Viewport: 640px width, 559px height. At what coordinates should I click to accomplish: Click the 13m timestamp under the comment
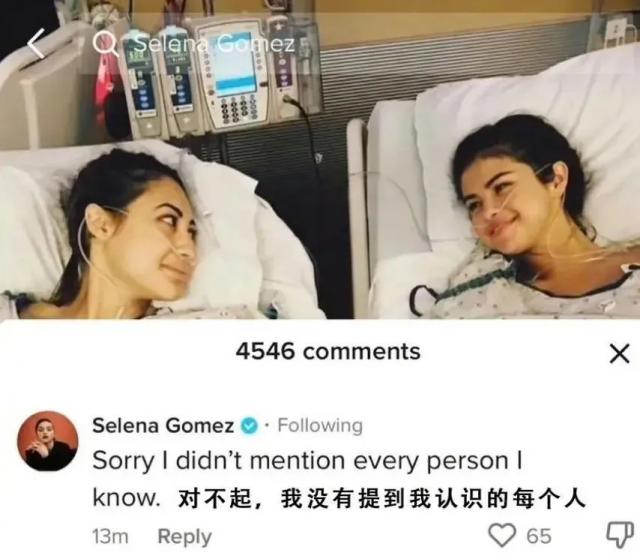click(111, 537)
